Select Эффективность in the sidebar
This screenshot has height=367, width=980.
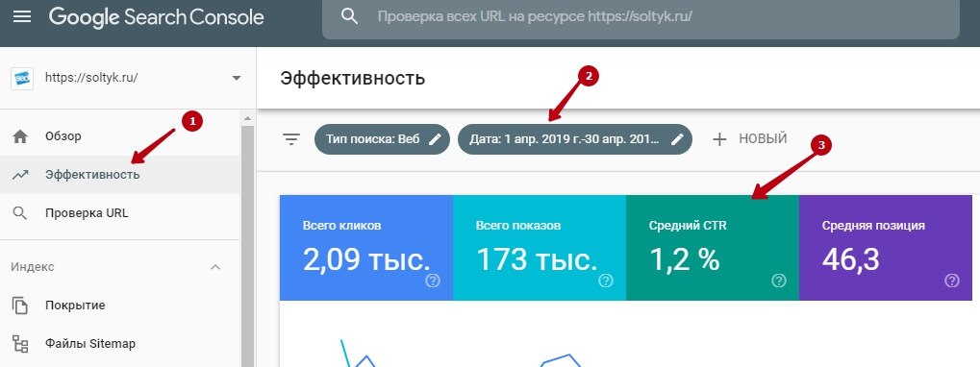pyautogui.click(x=120, y=175)
